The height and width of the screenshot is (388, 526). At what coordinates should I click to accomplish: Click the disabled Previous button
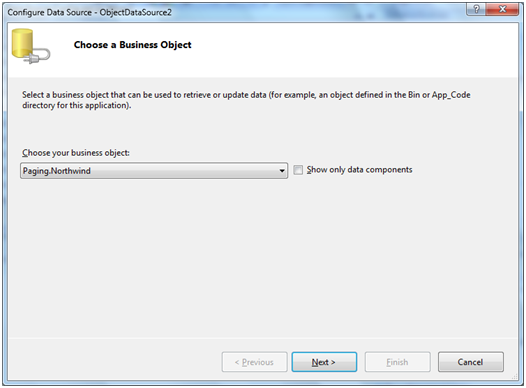coord(254,362)
